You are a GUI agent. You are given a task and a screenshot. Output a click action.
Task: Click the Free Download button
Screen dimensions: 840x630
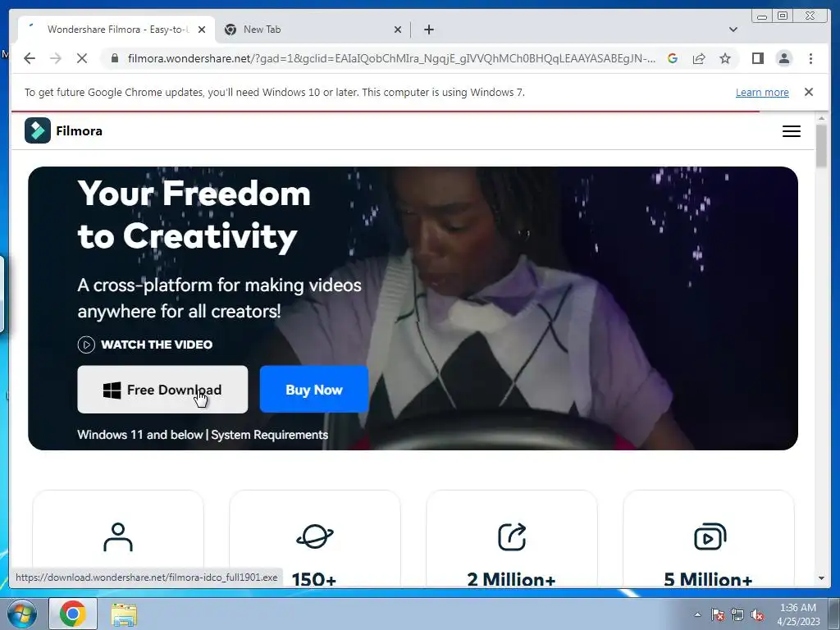pos(162,390)
